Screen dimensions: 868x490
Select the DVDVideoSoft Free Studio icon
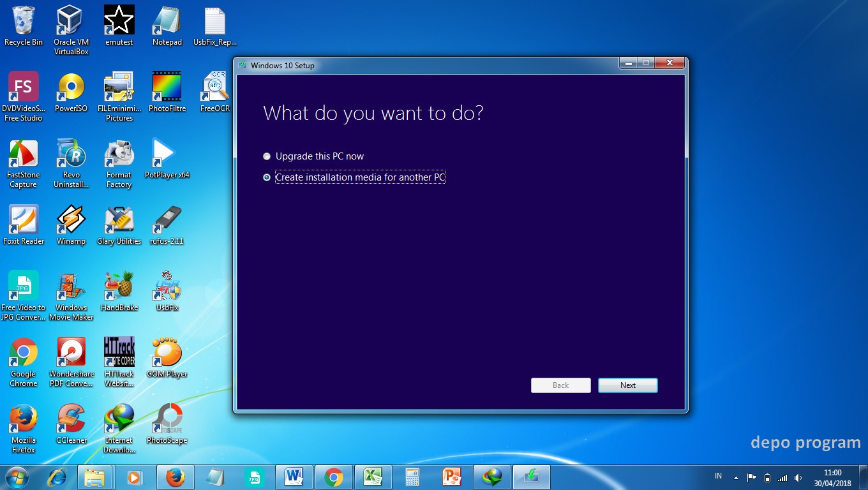pyautogui.click(x=24, y=97)
